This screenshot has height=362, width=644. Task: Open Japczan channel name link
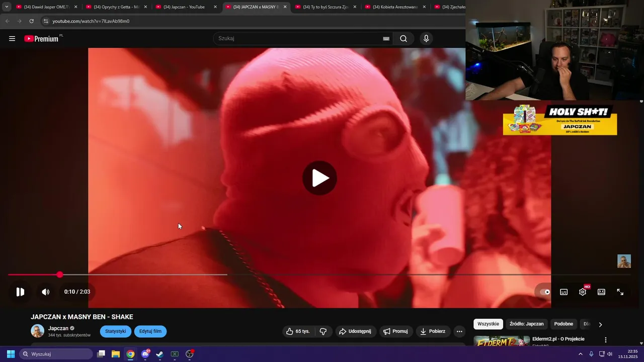[58, 328]
